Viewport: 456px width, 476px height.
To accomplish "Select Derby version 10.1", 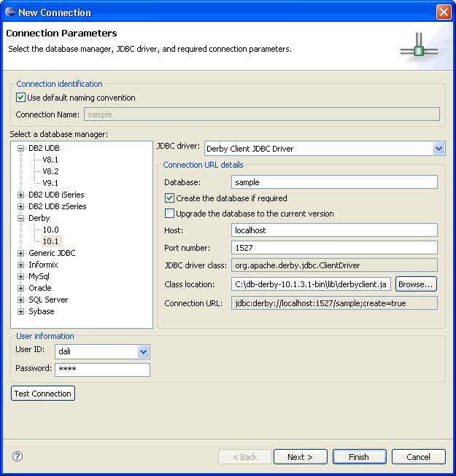I will point(50,241).
